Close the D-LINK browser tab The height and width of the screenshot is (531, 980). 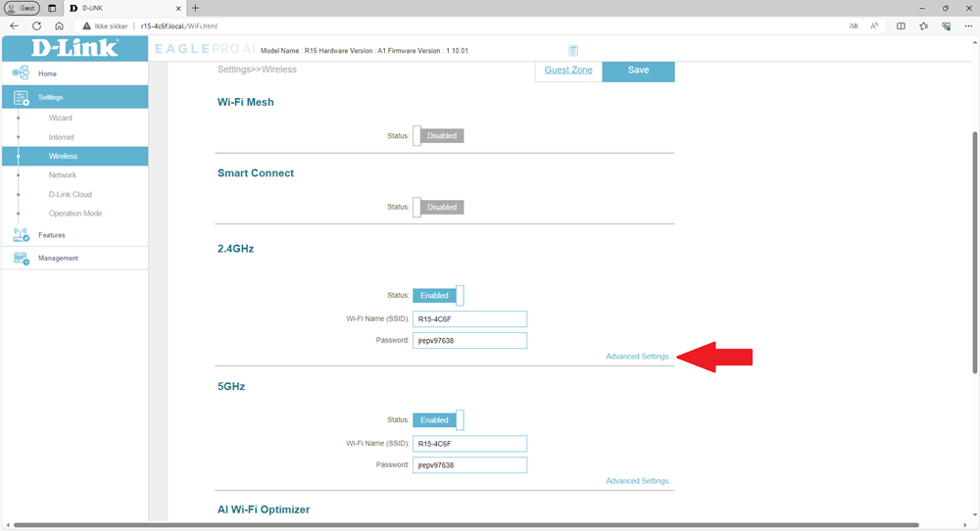tap(178, 8)
